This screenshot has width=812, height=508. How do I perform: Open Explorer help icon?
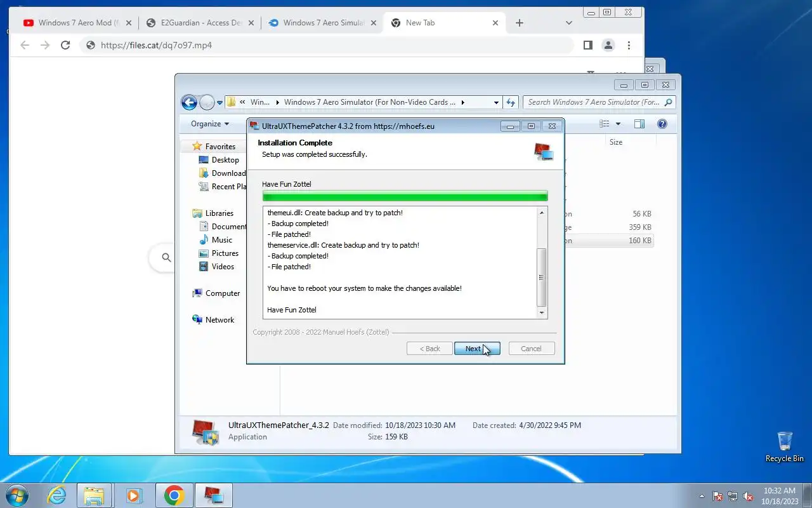(662, 124)
